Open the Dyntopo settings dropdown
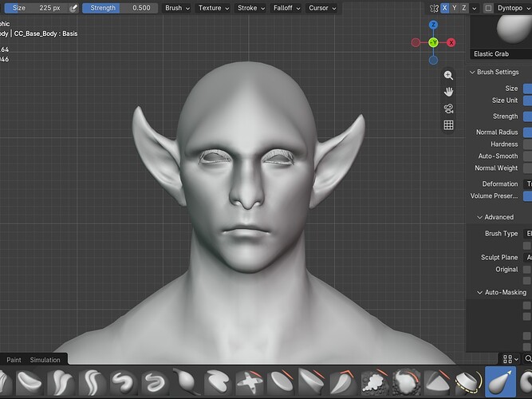The image size is (532, 399). (x=513, y=8)
